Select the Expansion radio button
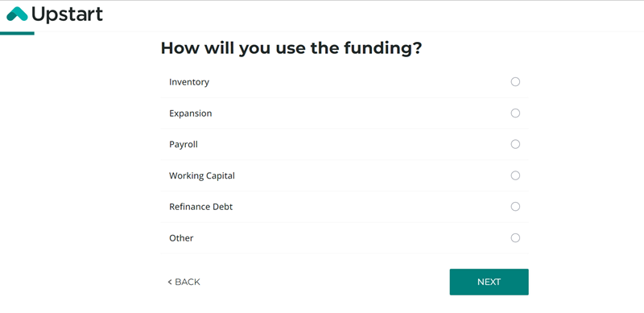644x313 pixels. 515,113
